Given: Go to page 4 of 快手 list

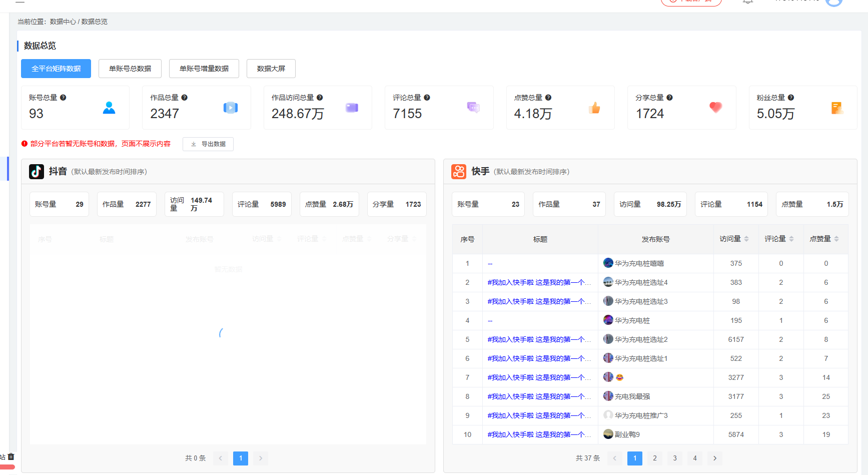Looking at the screenshot, I should click(x=694, y=458).
